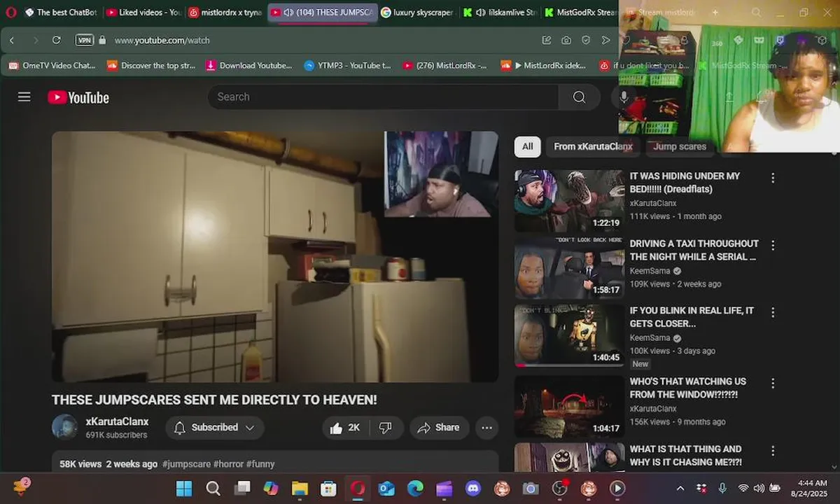Viewport: 840px width, 504px height.
Task: Select the All filter chip
Action: pos(527,146)
